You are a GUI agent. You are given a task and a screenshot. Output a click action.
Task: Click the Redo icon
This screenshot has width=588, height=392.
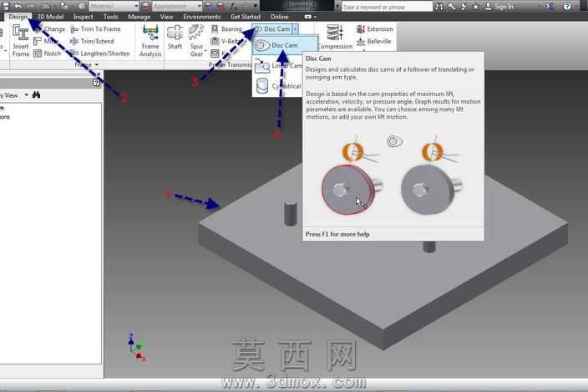31,6
